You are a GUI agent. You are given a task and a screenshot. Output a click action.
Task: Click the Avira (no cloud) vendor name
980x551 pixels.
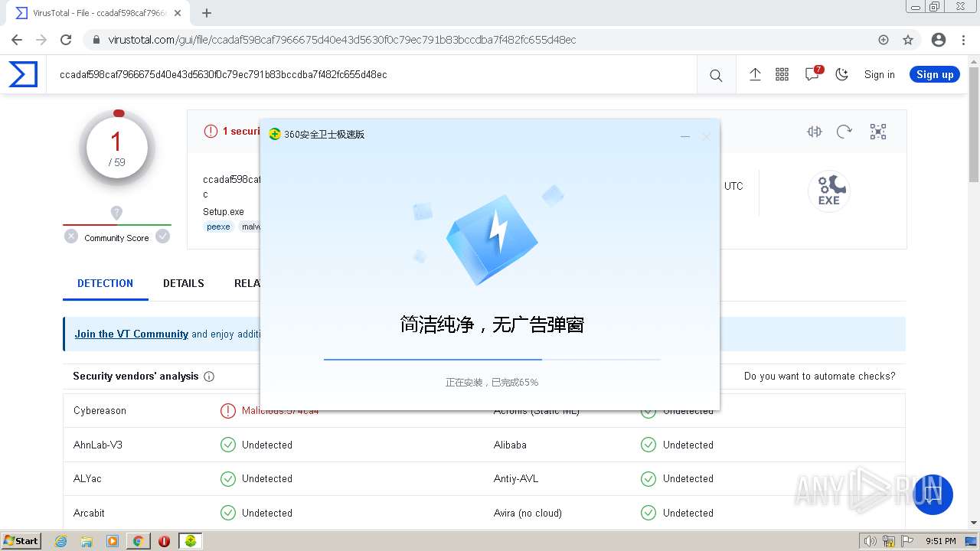coord(528,513)
